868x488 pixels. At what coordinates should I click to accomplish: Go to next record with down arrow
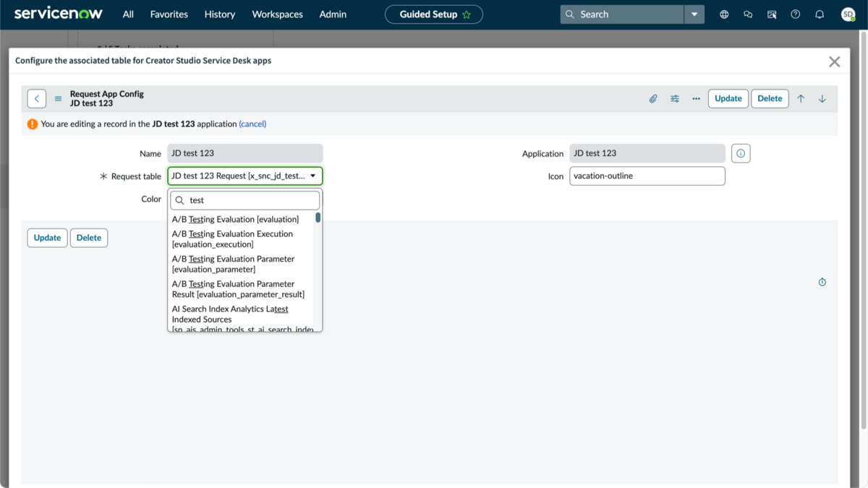[822, 99]
